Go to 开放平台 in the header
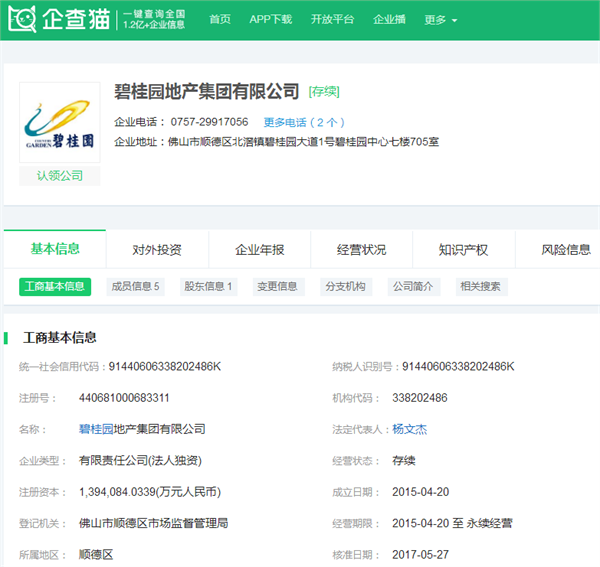Screen dimensions: 600x567 coord(332,19)
